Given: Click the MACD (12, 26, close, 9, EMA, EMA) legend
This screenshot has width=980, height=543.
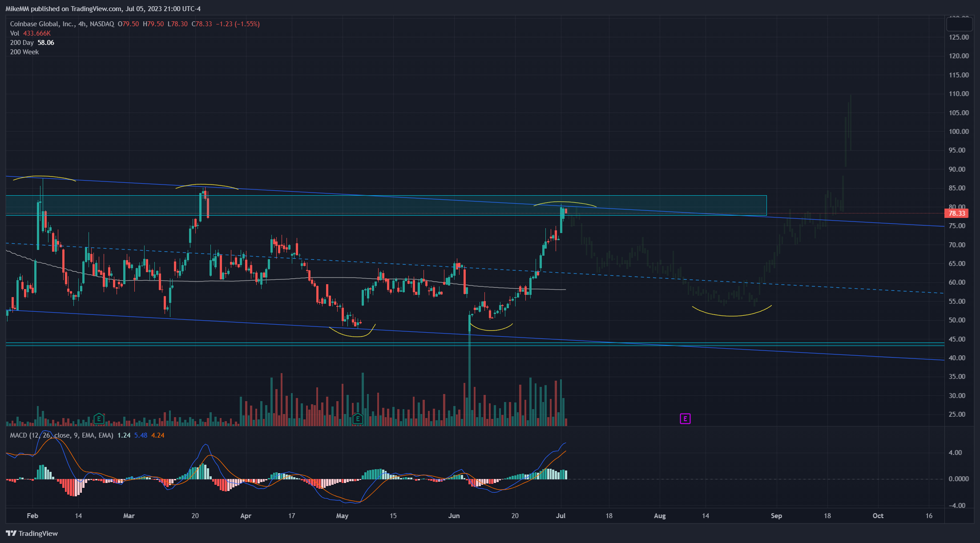Looking at the screenshot, I should (61, 435).
